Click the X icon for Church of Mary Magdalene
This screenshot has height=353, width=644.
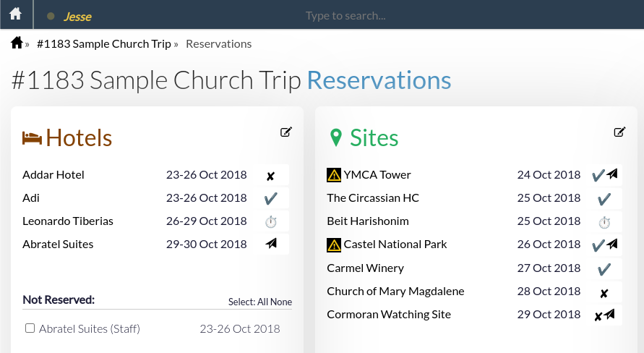(604, 292)
